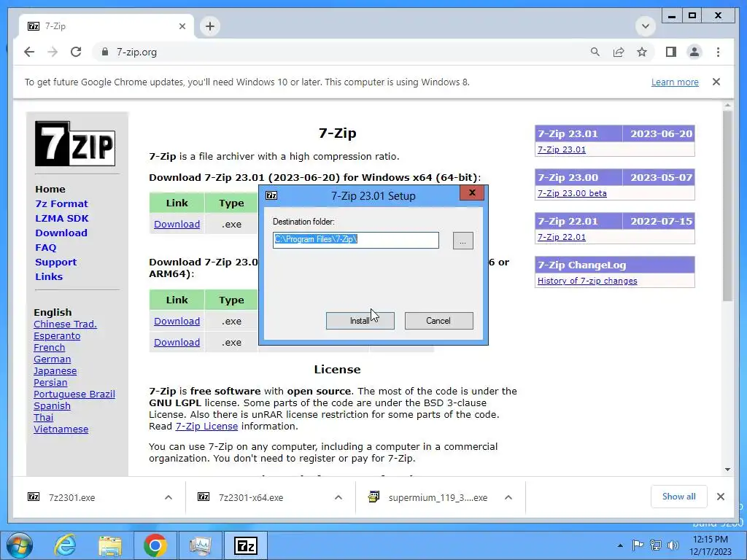Click the page vertical scrollbar thumb
Viewport: 747px width, 560px height.
(727, 206)
